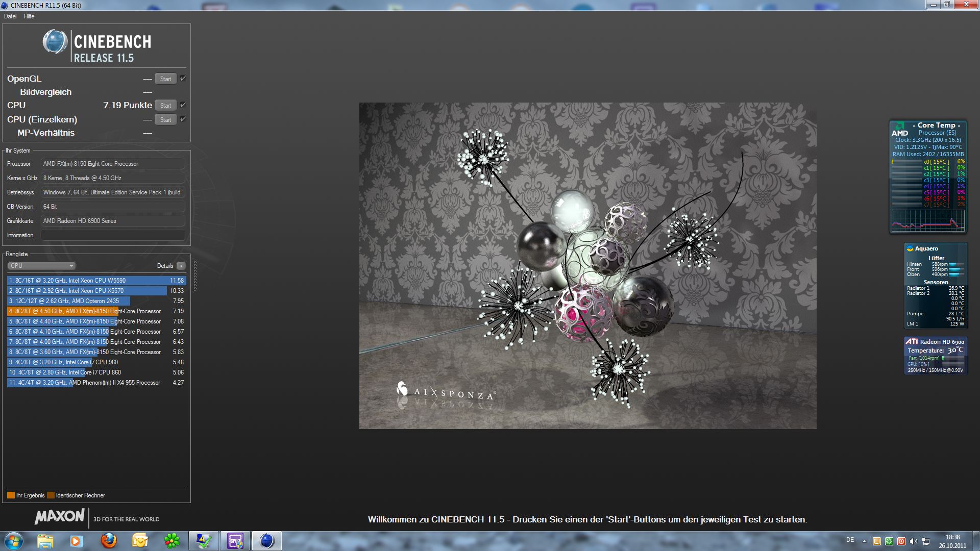
Task: Select ranking row AMD Phenom II X4 955
Action: click(x=96, y=383)
